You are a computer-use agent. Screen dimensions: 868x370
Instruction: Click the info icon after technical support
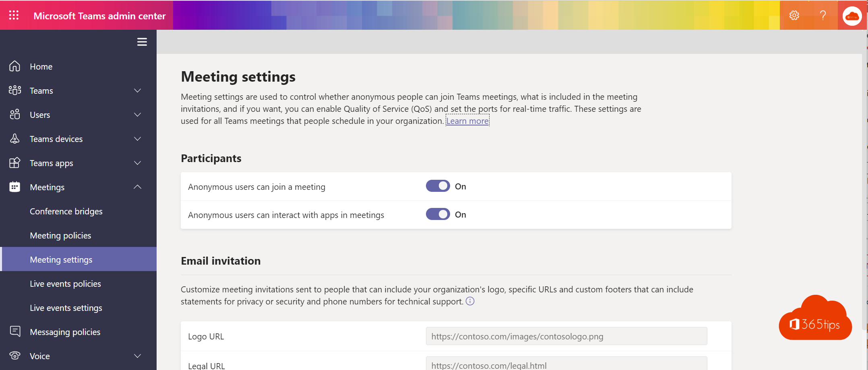(x=470, y=301)
